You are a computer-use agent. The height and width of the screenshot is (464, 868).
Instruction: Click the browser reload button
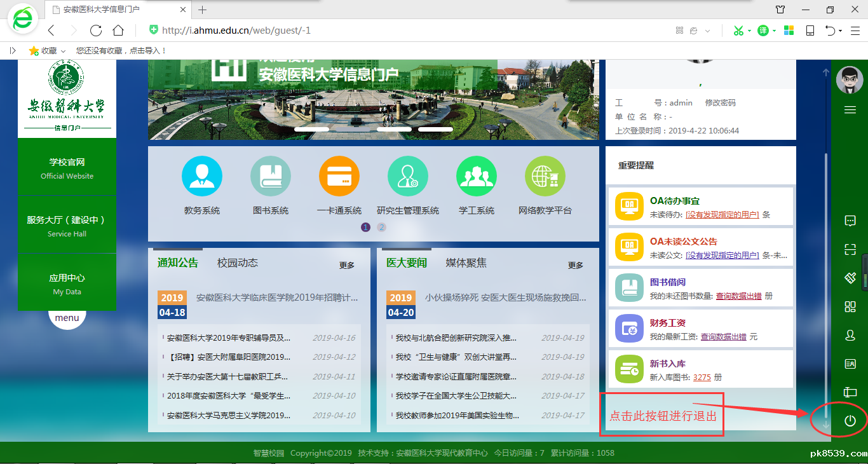96,31
